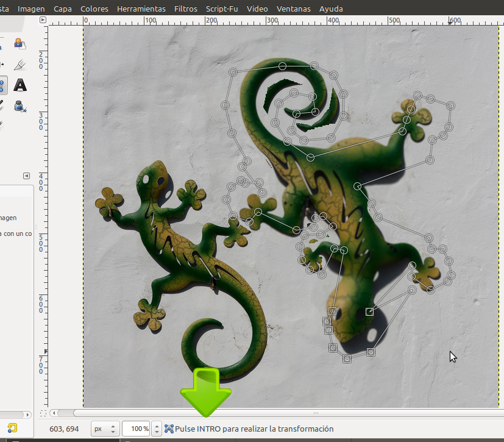Click the highlighted Cage Transform tool

point(2,85)
